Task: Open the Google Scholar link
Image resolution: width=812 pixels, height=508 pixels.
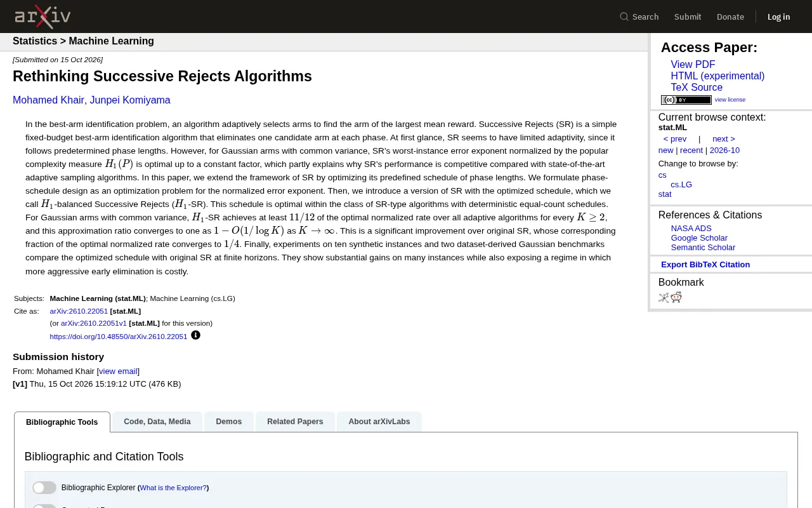Action: click(699, 238)
